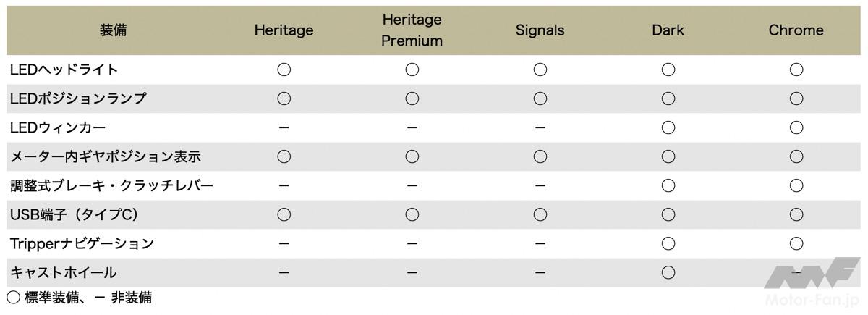The width and height of the screenshot is (868, 315).
Task: Click the LEDヘッドライト row label
Action: coord(64,70)
